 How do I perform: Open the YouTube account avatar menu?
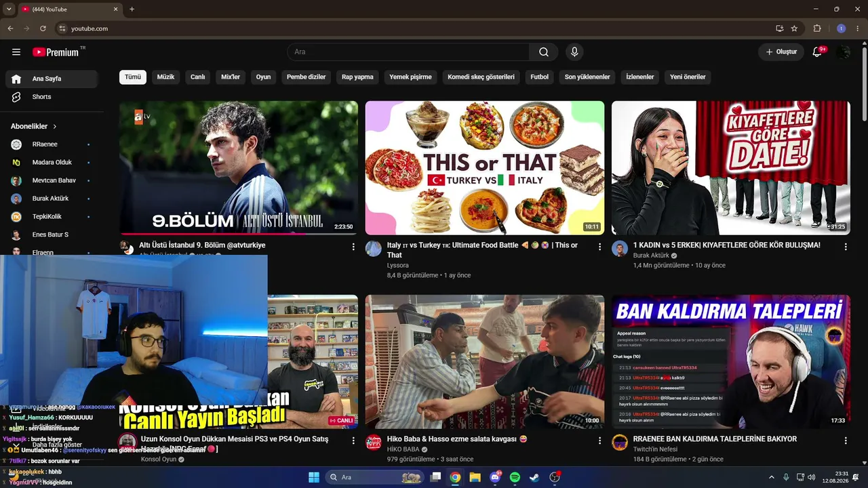tap(844, 52)
